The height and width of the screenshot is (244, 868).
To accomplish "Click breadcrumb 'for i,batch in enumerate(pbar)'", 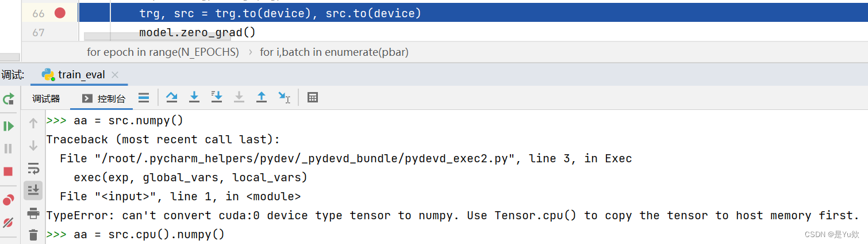I will 335,52.
